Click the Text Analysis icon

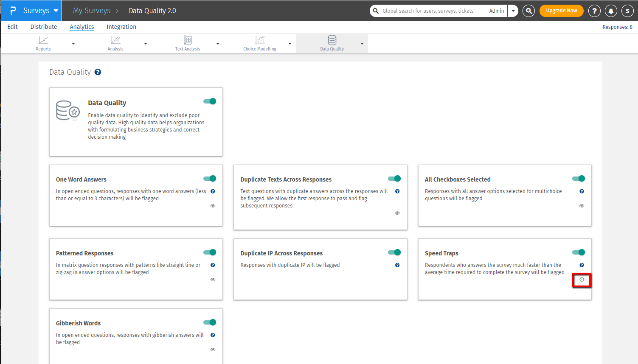pyautogui.click(x=188, y=40)
